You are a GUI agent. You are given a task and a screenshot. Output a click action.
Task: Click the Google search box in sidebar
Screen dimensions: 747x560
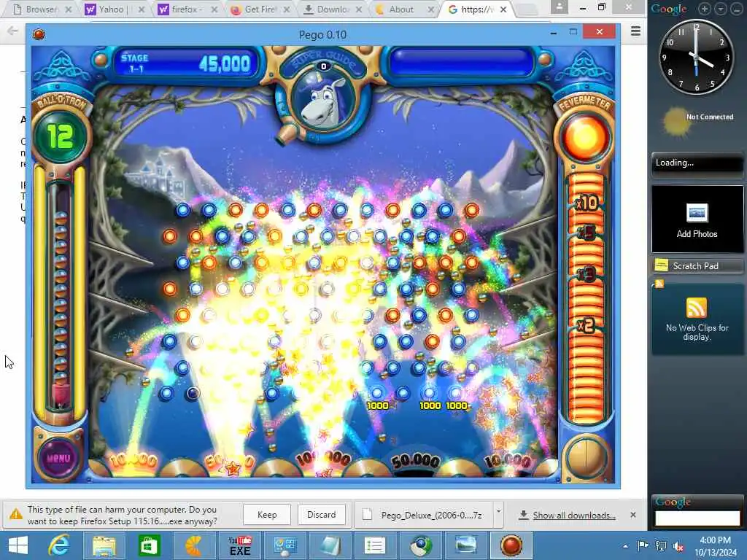pyautogui.click(x=697, y=518)
